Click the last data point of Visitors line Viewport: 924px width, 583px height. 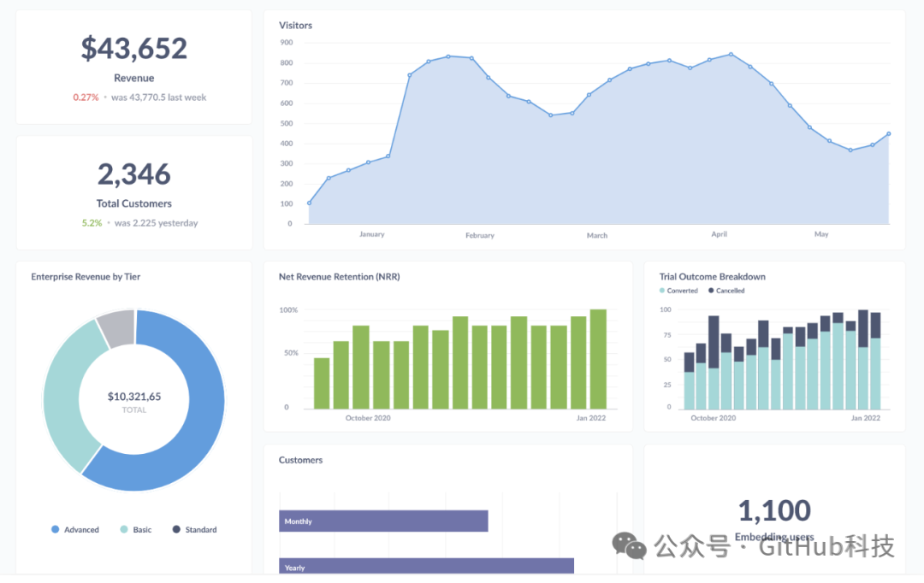tap(889, 134)
